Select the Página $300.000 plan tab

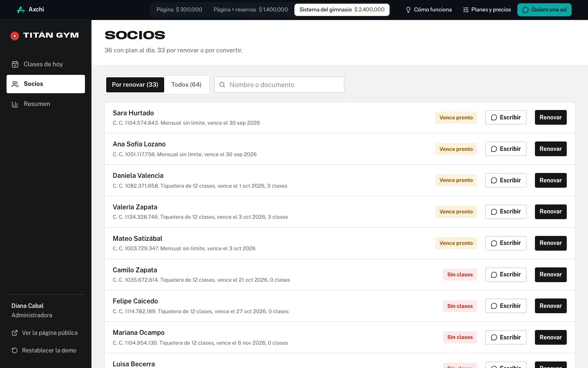pos(179,10)
